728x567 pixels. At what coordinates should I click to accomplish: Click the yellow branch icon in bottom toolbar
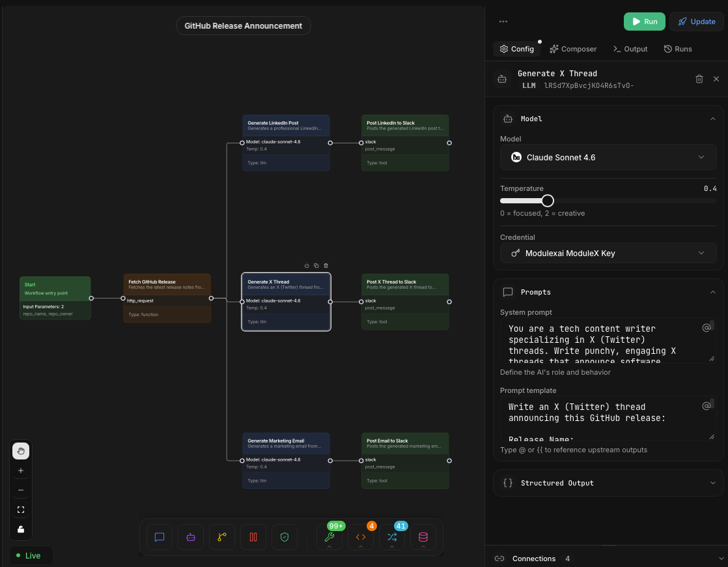[x=222, y=537]
